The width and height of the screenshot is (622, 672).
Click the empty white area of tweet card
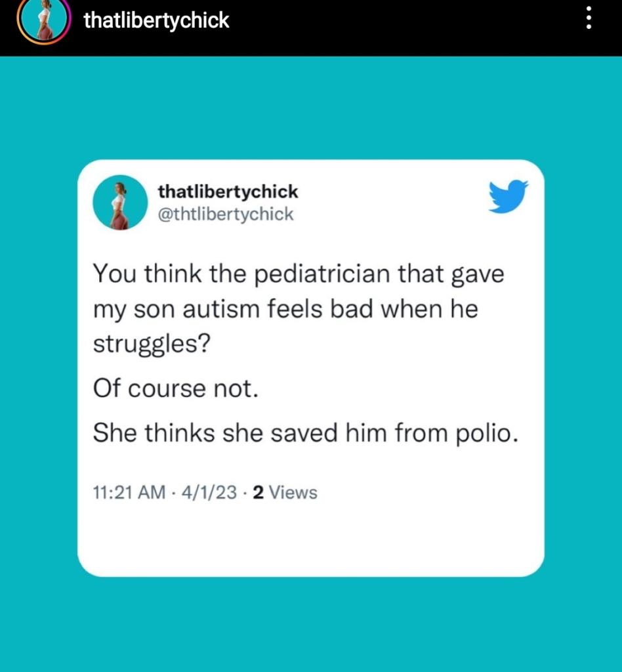pyautogui.click(x=311, y=538)
